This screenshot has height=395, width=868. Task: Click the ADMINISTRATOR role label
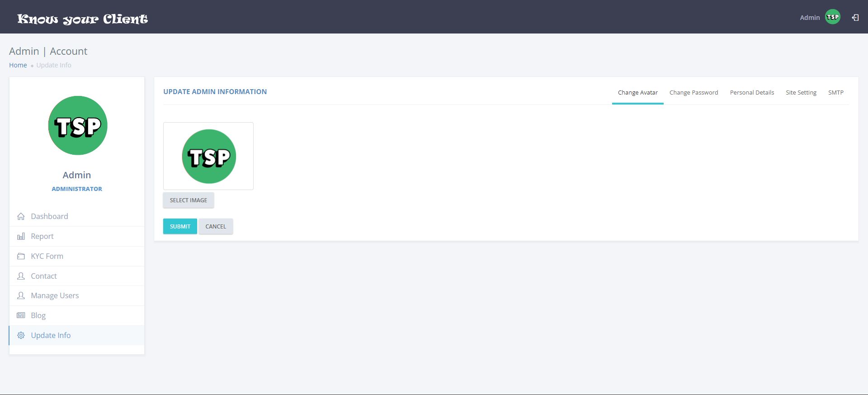click(77, 189)
